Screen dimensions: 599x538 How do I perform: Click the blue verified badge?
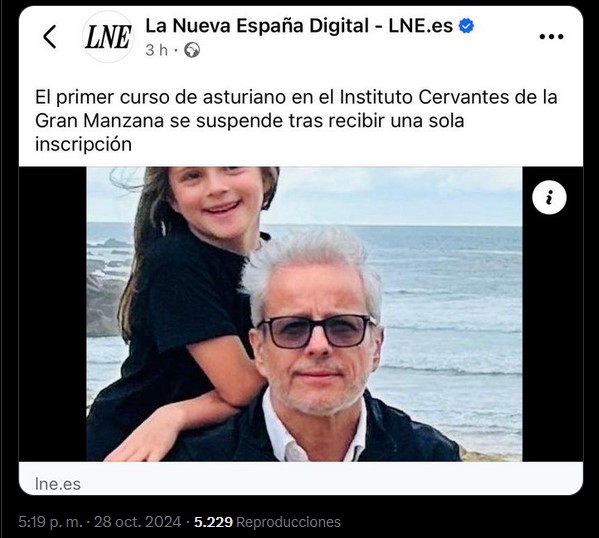466,26
